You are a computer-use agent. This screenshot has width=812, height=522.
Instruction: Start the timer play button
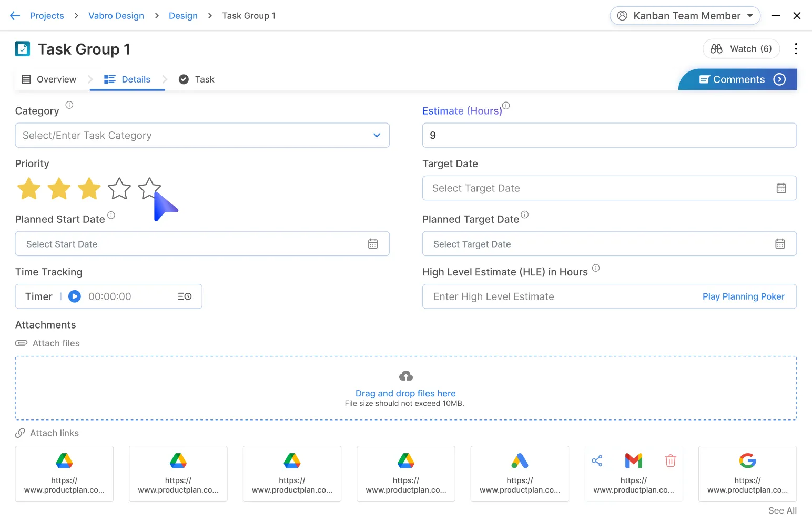tap(75, 296)
